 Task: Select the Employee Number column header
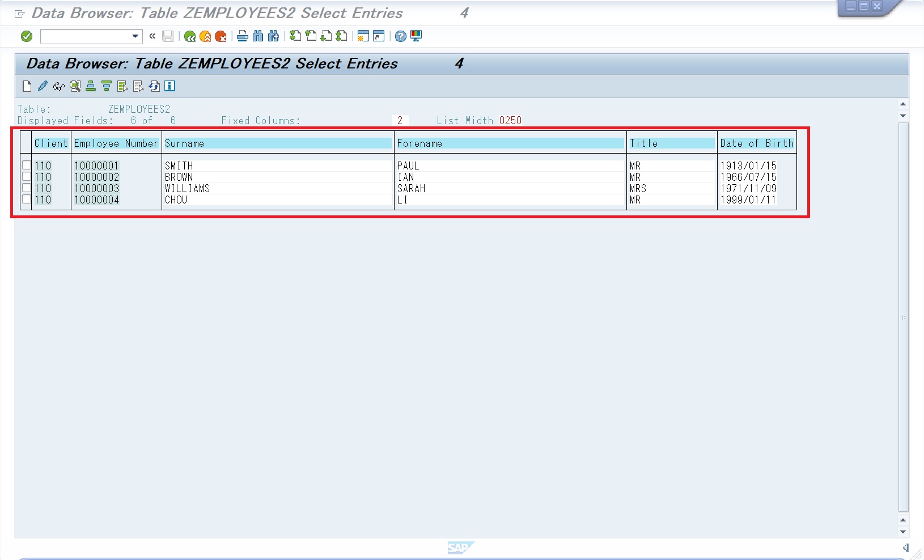pos(116,143)
